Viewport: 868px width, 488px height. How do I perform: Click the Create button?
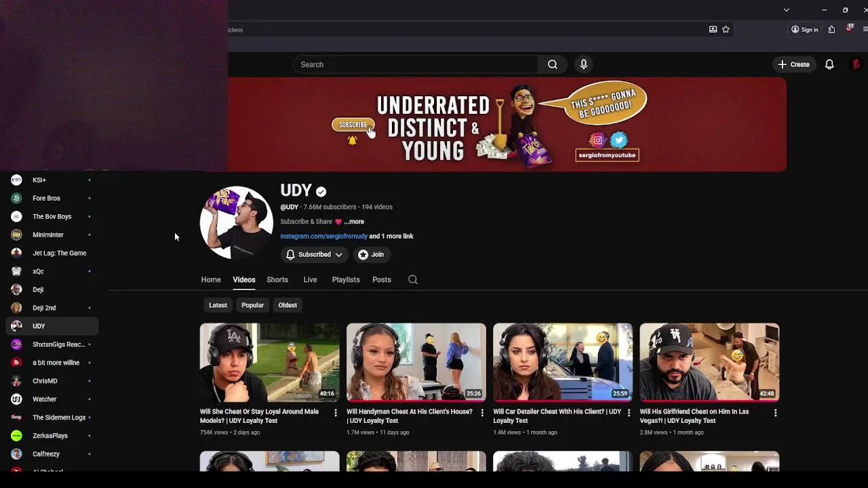click(793, 64)
